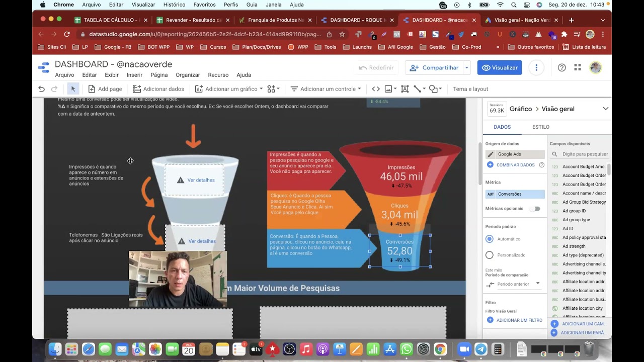This screenshot has height=362, width=644.
Task: Select the selection mode pointer tool
Action: click(73, 89)
